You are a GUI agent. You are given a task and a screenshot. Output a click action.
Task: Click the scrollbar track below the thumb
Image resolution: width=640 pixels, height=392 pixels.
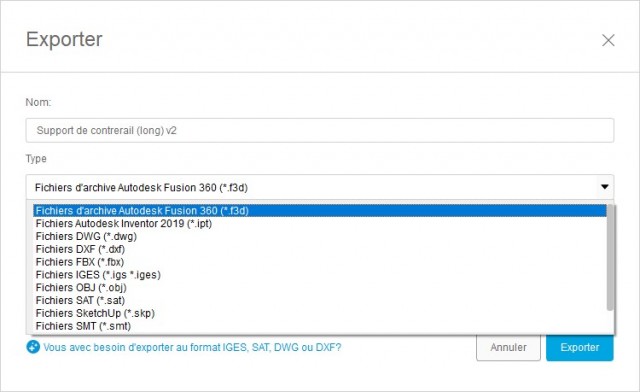610,322
